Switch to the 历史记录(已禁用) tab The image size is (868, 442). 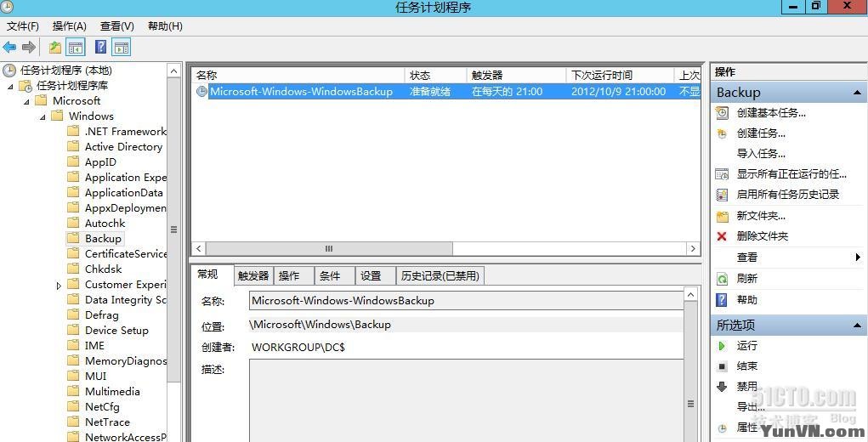[440, 276]
